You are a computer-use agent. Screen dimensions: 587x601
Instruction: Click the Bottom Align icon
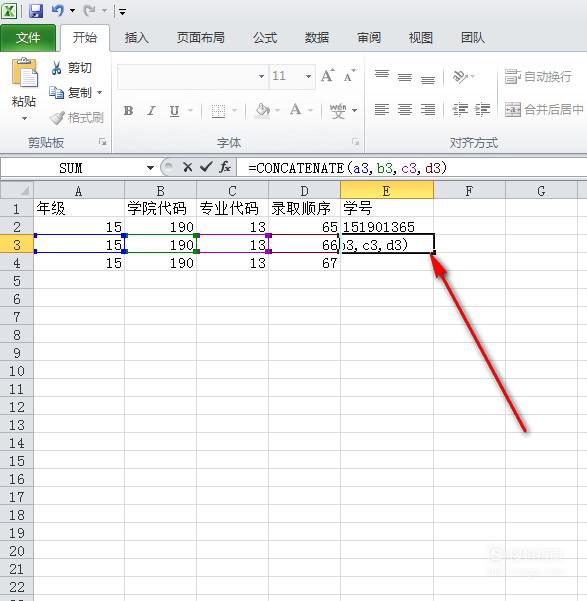(428, 78)
